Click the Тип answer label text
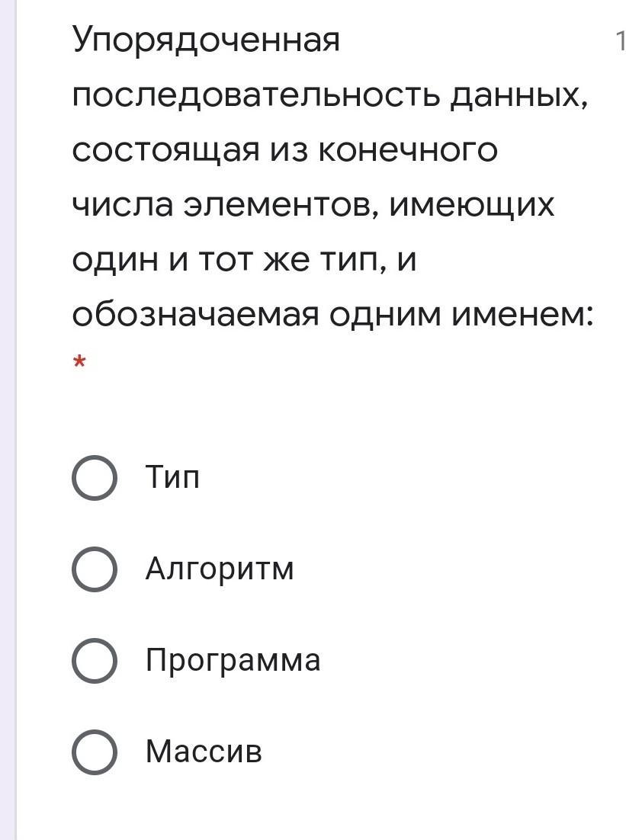Image resolution: width=626 pixels, height=840 pixels. [x=172, y=476]
